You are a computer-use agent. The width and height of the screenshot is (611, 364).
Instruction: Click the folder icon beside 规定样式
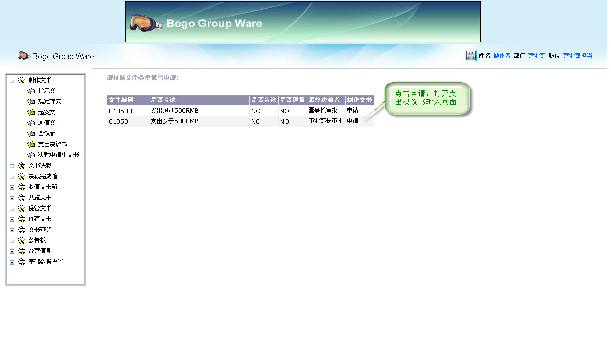(x=31, y=101)
